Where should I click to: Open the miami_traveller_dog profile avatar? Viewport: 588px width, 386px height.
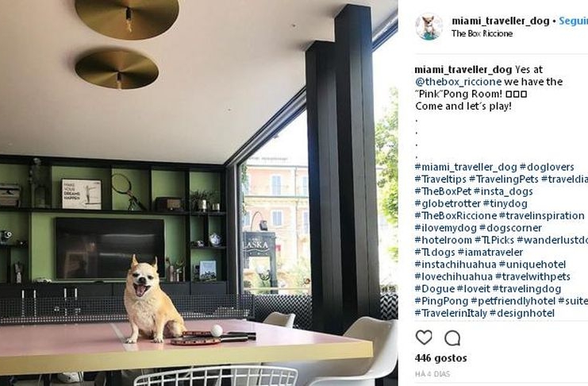point(429,27)
